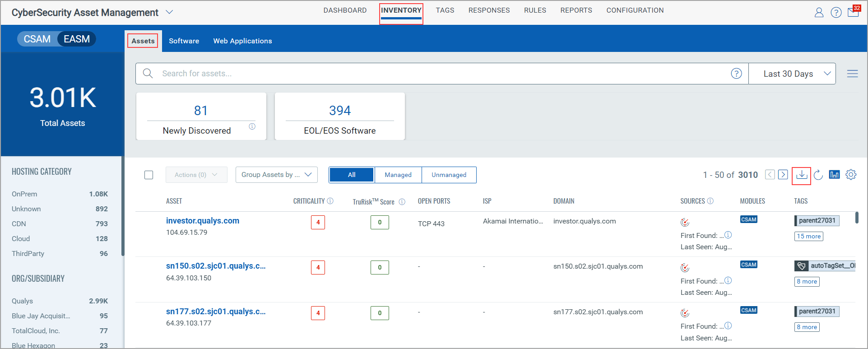Show All assets filter

352,175
